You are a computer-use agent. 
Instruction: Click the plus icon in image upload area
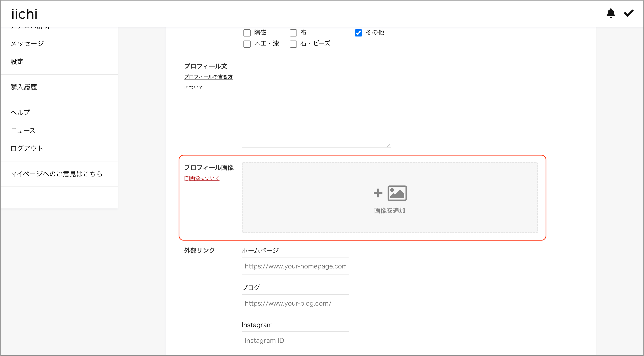pyautogui.click(x=378, y=193)
